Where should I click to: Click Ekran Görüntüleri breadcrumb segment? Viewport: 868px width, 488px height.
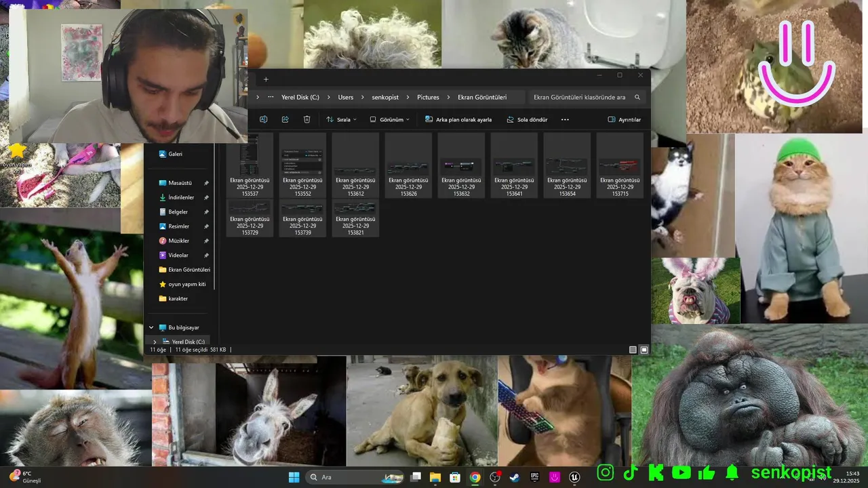[x=482, y=97]
